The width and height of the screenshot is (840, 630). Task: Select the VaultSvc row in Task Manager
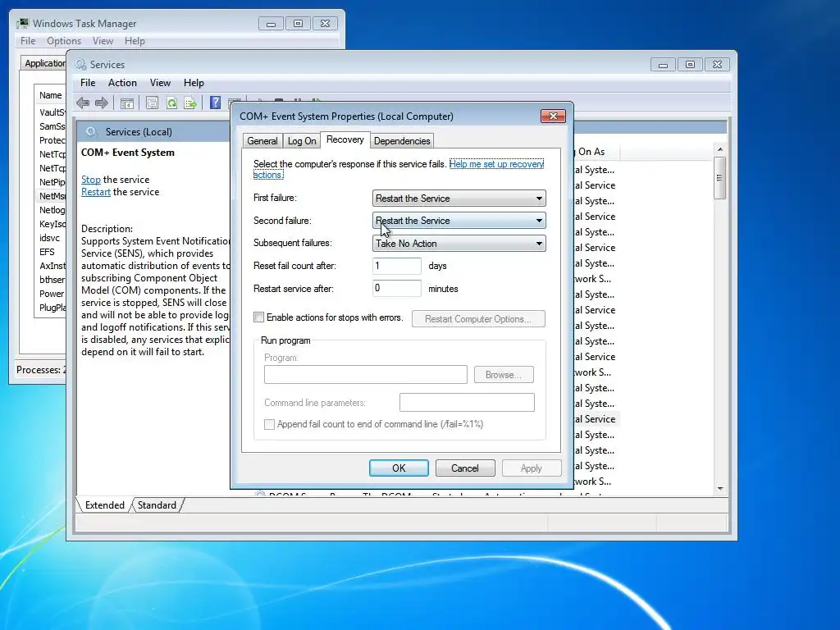click(x=51, y=112)
